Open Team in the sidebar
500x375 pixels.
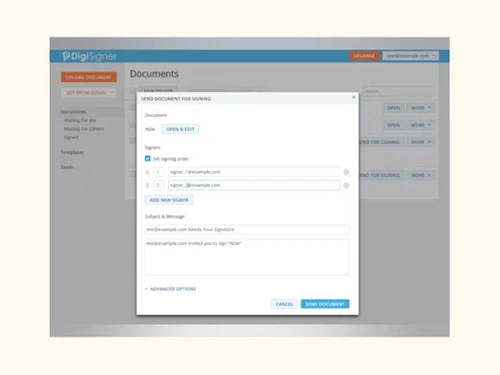[x=67, y=167]
